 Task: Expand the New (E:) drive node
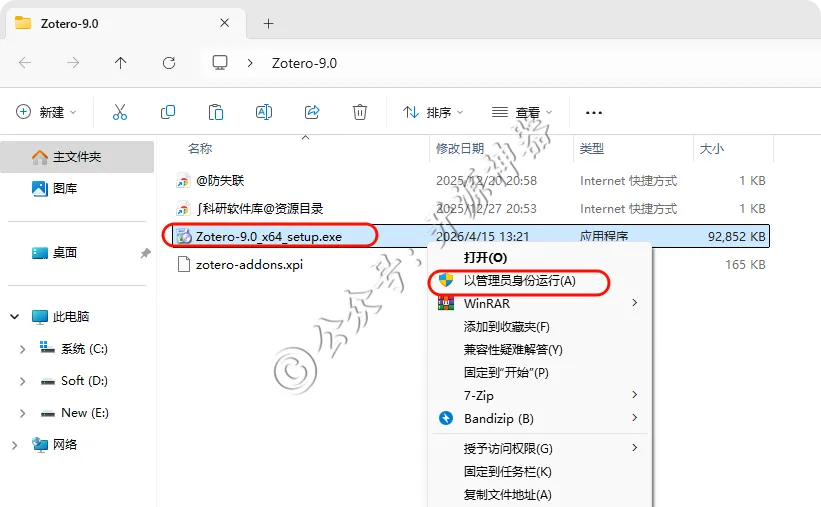tap(23, 413)
